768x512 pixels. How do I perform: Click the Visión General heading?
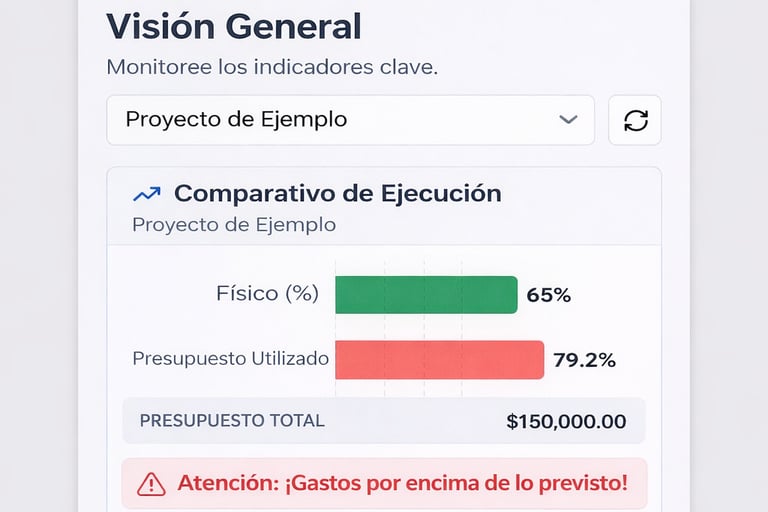[233, 27]
